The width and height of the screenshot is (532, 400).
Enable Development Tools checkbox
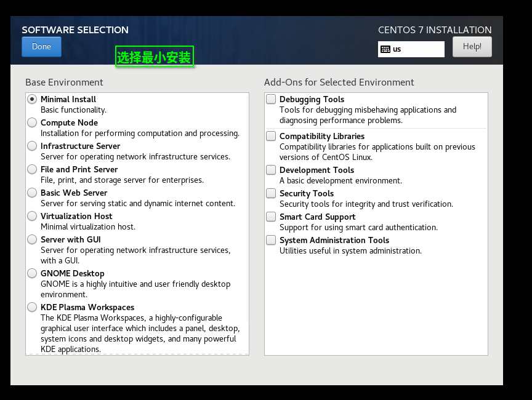[271, 170]
